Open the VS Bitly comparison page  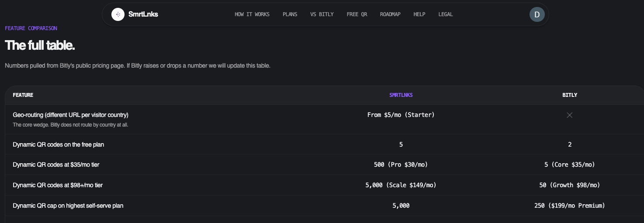click(x=322, y=14)
